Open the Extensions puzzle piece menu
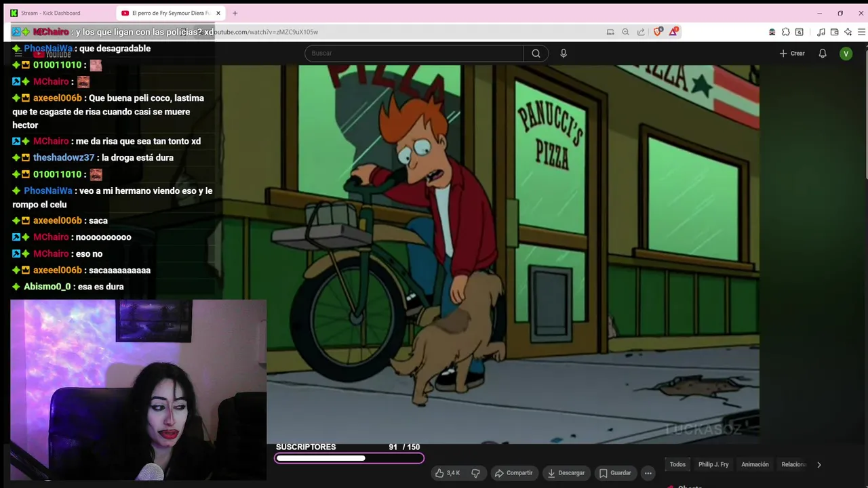The image size is (868, 488). 786,32
